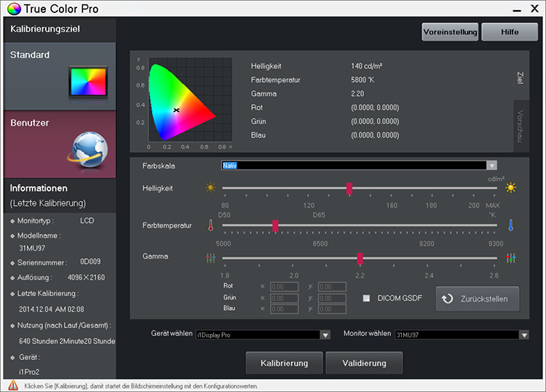Click the dim sun icon left of Helligkeit slider
Image resolution: width=546 pixels, height=392 pixels.
(x=210, y=188)
